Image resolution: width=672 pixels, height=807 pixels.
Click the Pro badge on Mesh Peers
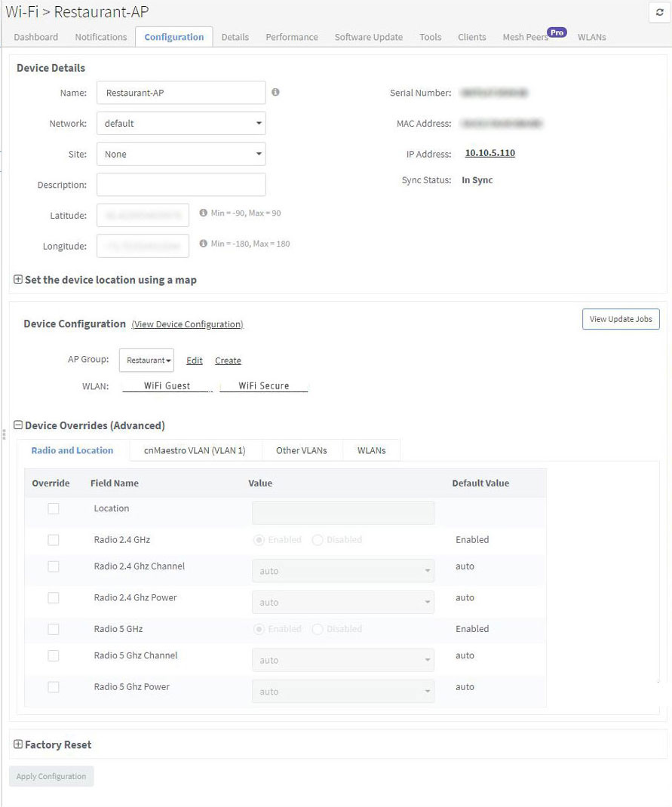coord(557,32)
